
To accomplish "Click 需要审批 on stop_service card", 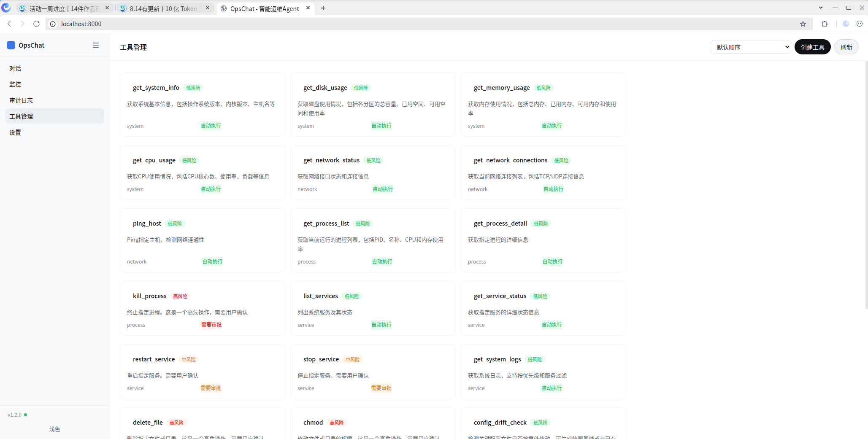I will click(381, 388).
